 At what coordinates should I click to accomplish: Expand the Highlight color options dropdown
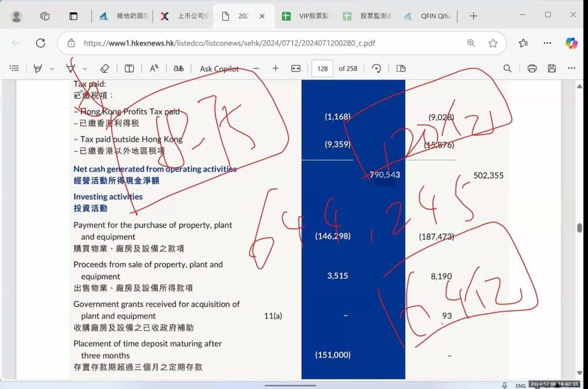pyautogui.click(x=52, y=68)
